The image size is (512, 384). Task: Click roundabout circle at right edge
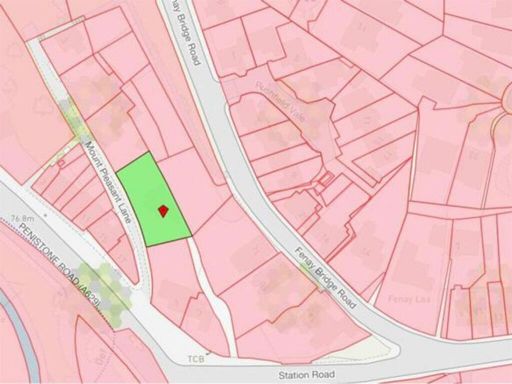coord(506,103)
